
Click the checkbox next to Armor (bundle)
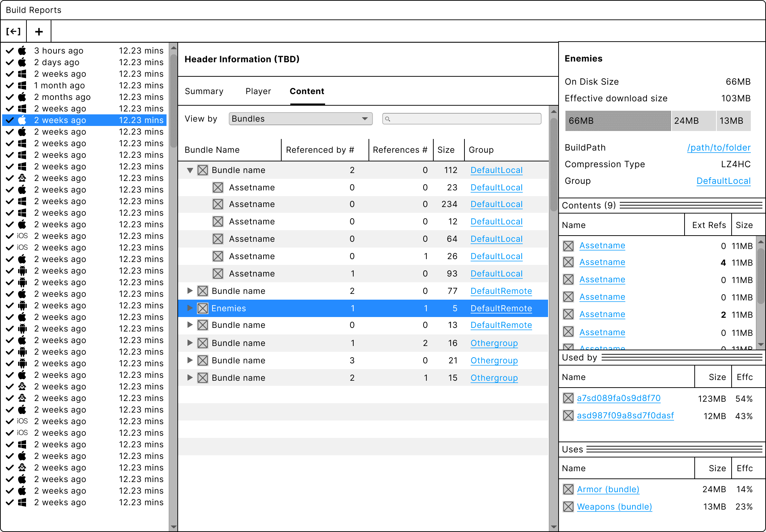pyautogui.click(x=568, y=489)
